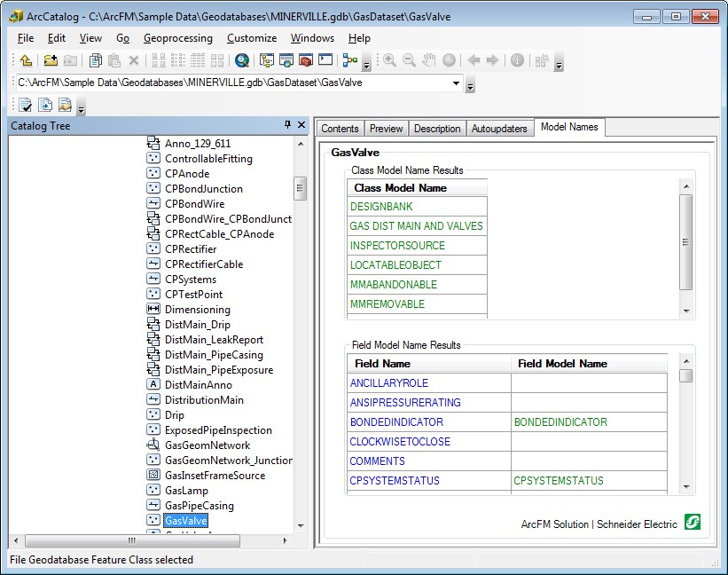Screen dimensions: 728x575
Task: Open the location path dropdown arrow
Action: tap(456, 83)
